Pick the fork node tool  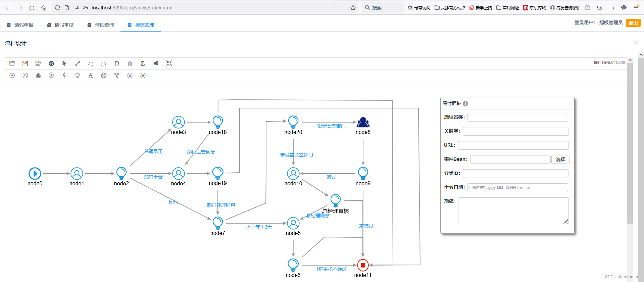click(x=91, y=76)
